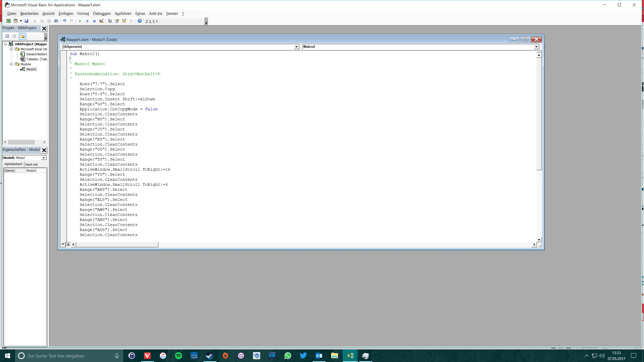
Task: Select Tabelle1 in the project tree
Action: (x=36, y=59)
